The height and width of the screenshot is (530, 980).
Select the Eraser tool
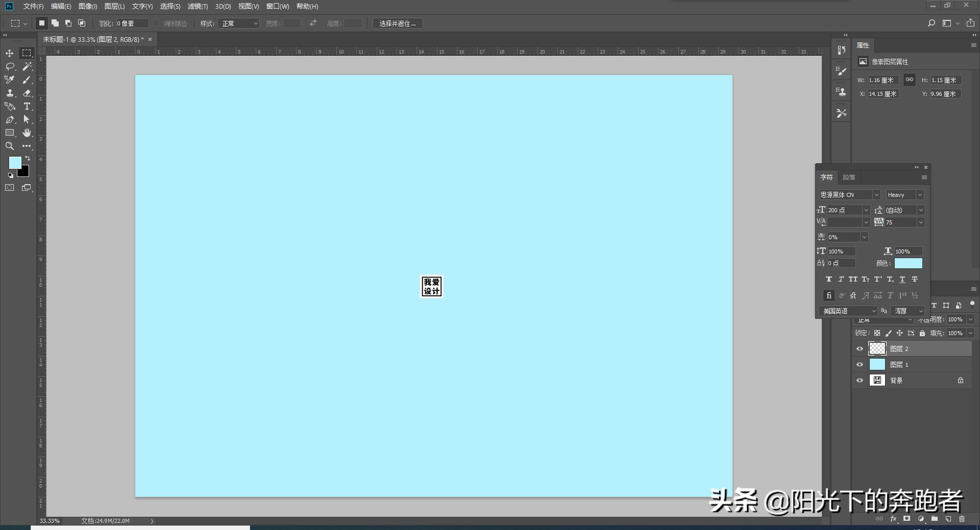tap(27, 93)
